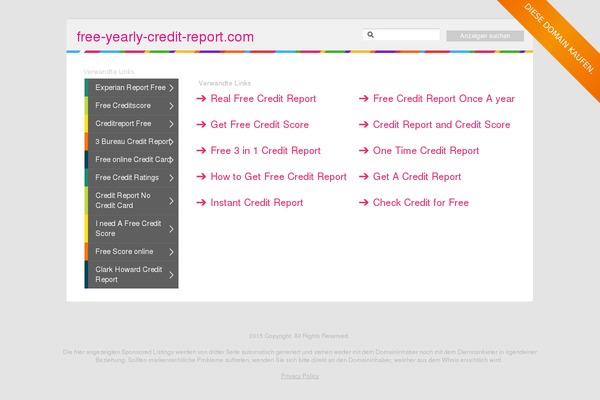This screenshot has width=600, height=400.
Task: Click the arrow icon before Get A Credit Report
Action: (x=364, y=177)
